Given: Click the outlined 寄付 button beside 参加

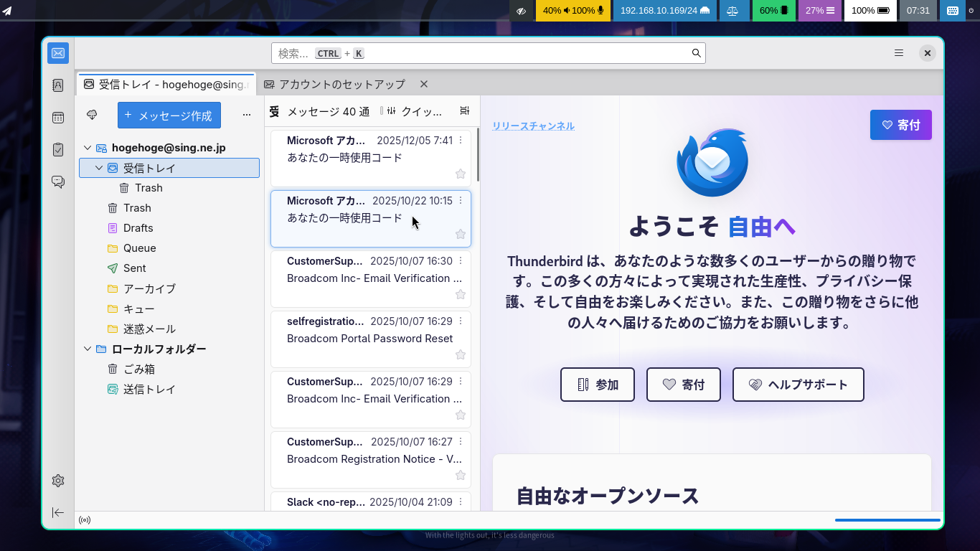Looking at the screenshot, I should click(684, 385).
